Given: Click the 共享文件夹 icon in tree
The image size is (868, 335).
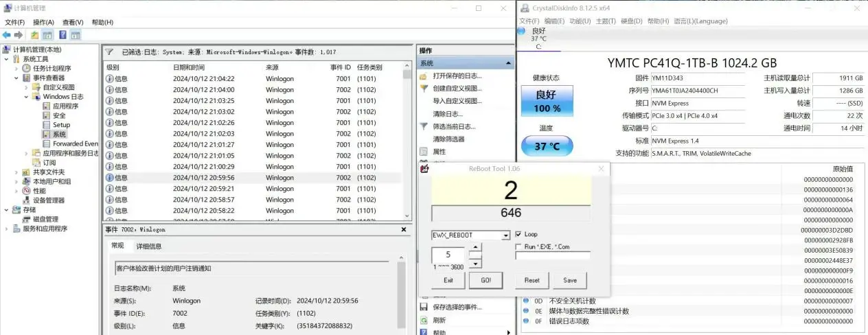Looking at the screenshot, I should point(27,172).
